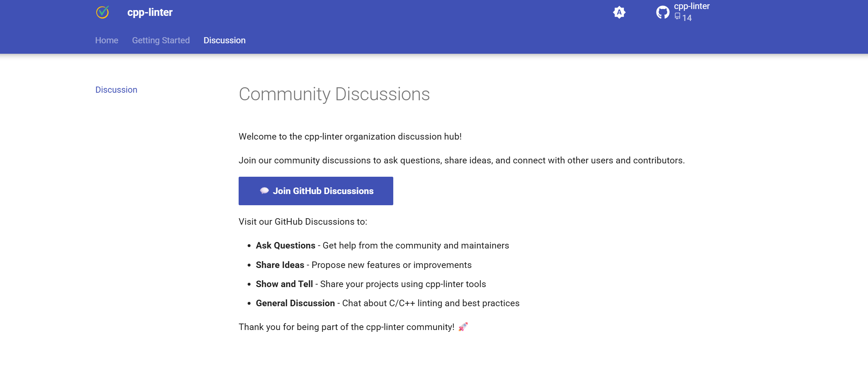Click the cpp-linter site title in the header

(150, 12)
